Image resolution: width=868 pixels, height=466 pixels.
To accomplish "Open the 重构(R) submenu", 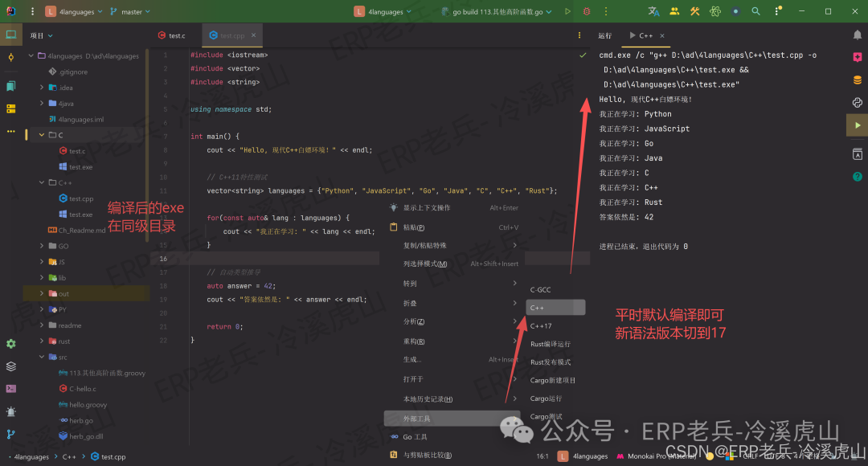I will (x=454, y=341).
